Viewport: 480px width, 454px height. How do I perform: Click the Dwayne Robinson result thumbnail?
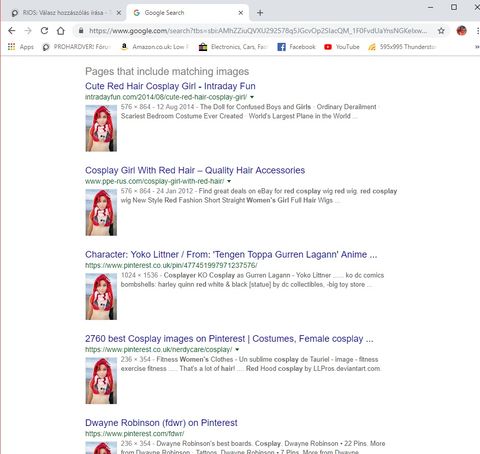click(101, 448)
